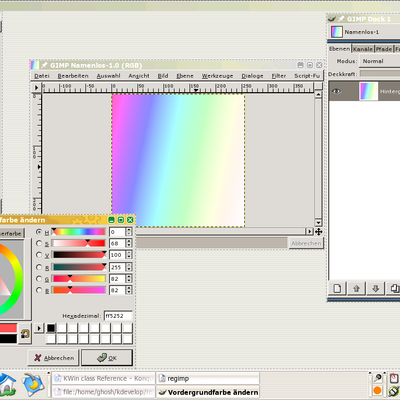
Task: Select the B blue radio button
Action: tap(39, 290)
